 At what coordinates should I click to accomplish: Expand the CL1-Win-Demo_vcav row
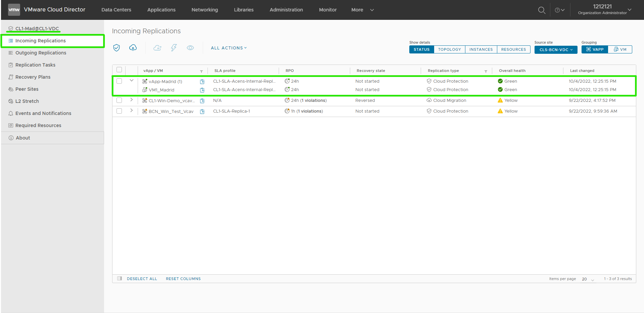[x=131, y=100]
